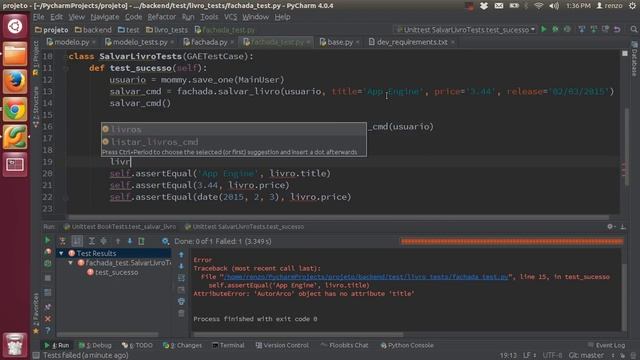
Task: Switch to modelo.py editor tab
Action: pyautogui.click(x=71, y=42)
